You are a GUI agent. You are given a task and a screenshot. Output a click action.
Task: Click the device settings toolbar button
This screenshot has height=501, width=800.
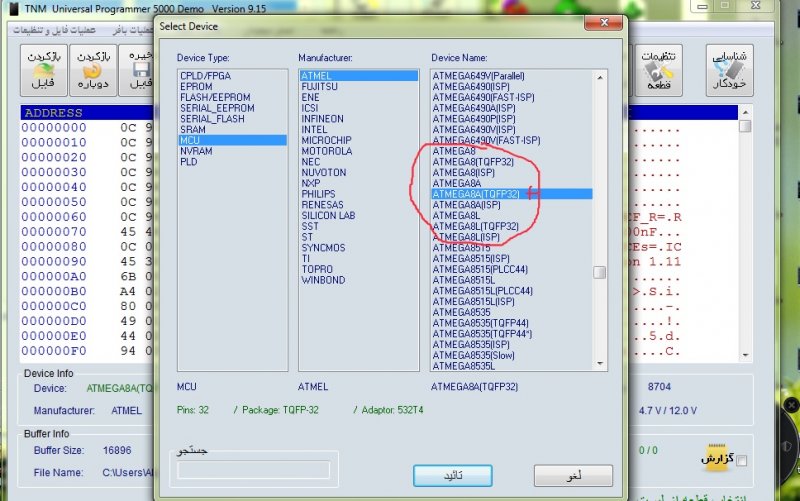tap(658, 70)
